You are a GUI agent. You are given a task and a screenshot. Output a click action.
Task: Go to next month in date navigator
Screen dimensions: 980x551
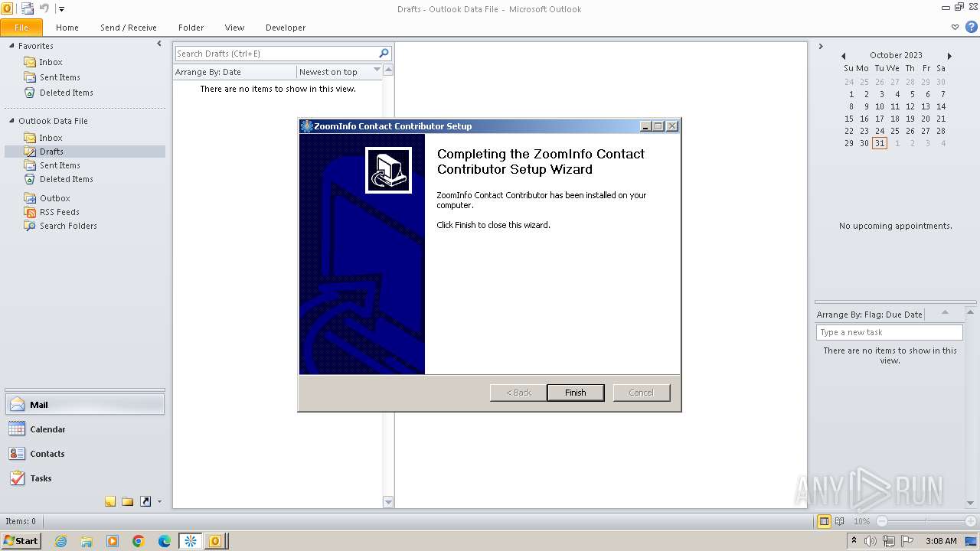tap(949, 56)
